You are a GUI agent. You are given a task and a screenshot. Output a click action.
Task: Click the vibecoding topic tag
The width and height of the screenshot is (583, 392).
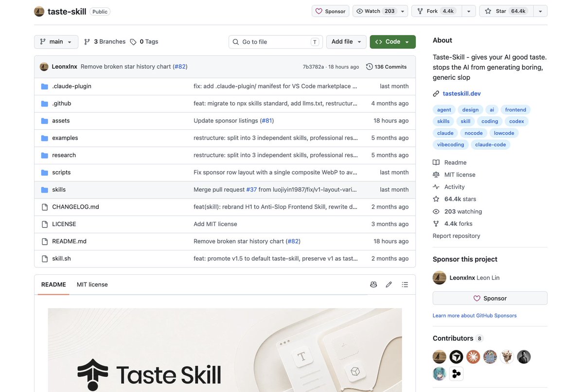[x=450, y=144]
